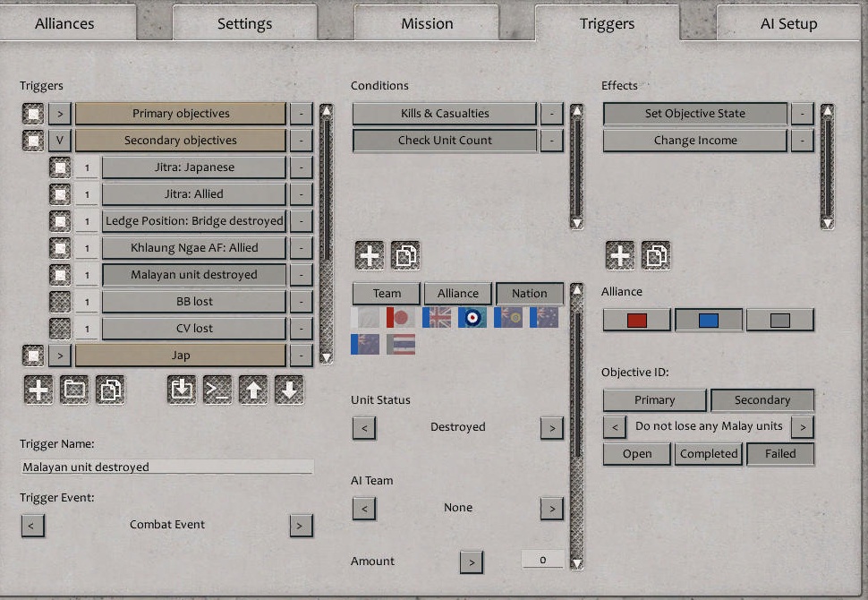
Task: Toggle the Jitra: Allied trigger checkbox
Action: [60, 194]
